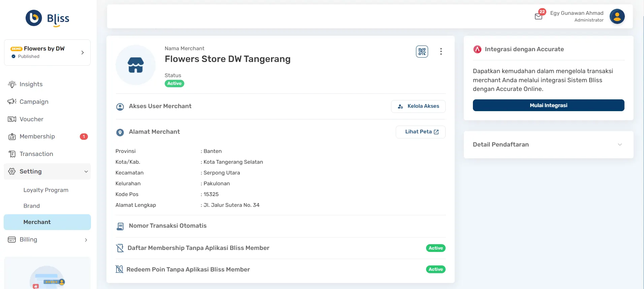Click the Published status label
The width and height of the screenshot is (644, 289).
[x=29, y=56]
